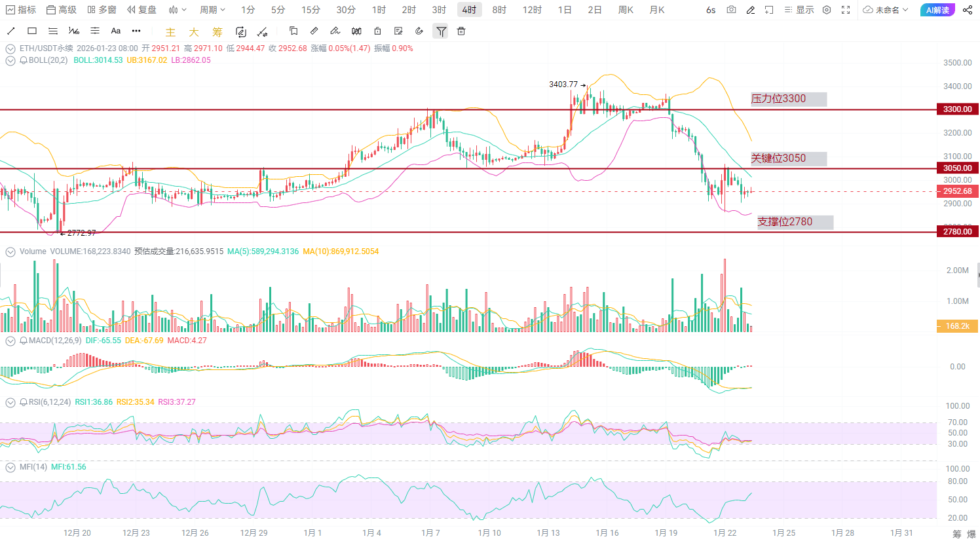Select the 支撑位2780 text annotation
This screenshot has width=980, height=541.
795,222
